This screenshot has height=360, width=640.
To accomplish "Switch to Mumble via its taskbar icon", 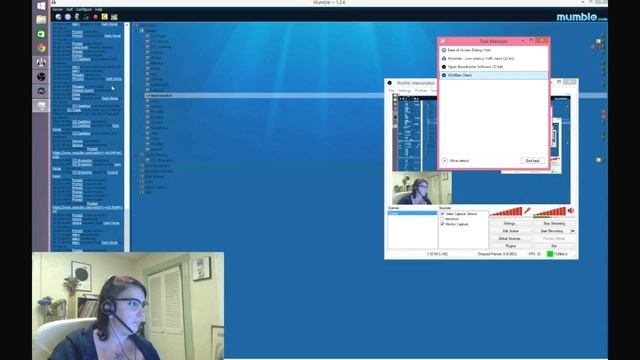I will [x=41, y=62].
